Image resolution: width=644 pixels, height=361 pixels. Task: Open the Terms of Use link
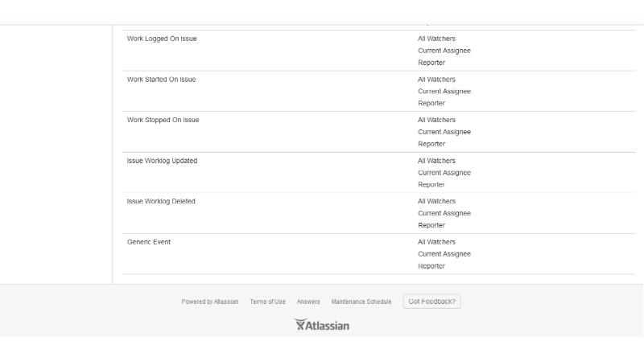(x=267, y=302)
